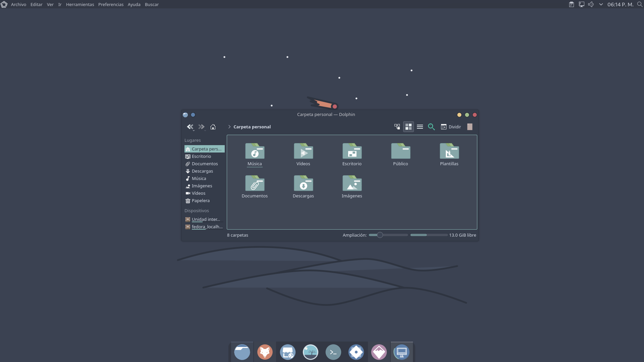The height and width of the screenshot is (362, 644).
Task: Open Documentos in the Lugares sidebar
Action: tap(205, 164)
